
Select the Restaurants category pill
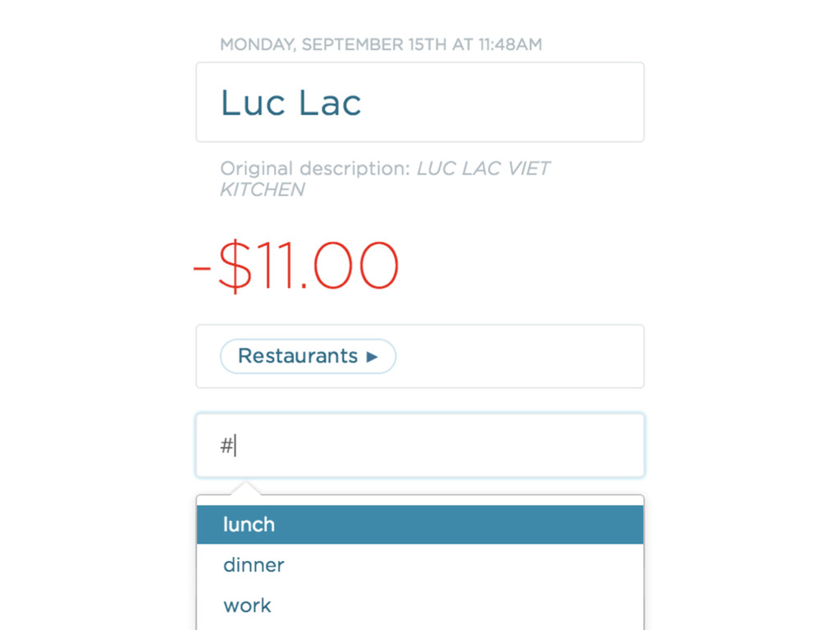pos(308,356)
